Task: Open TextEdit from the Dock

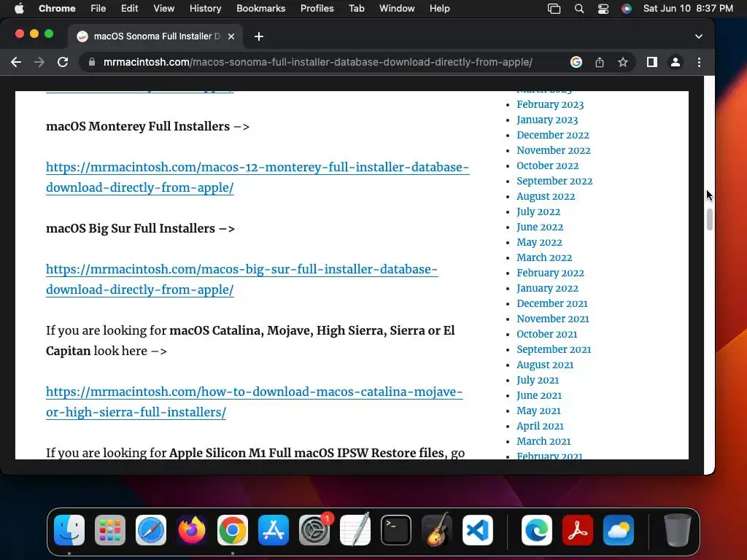Action: click(355, 530)
